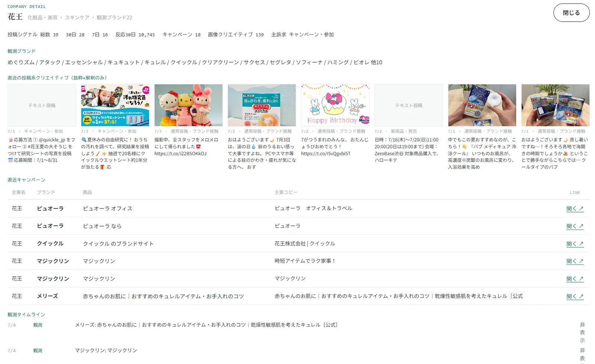Click the 化粧品・美容 category subtitle

(x=42, y=17)
